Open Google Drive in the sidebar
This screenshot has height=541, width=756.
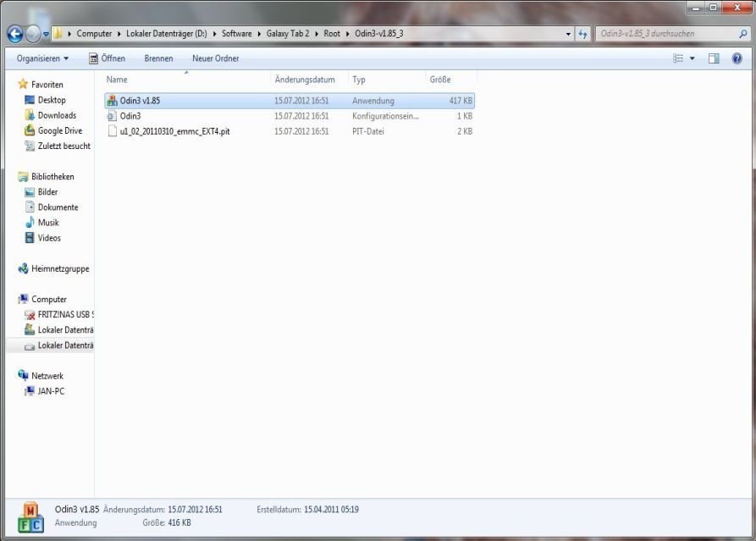click(x=59, y=130)
